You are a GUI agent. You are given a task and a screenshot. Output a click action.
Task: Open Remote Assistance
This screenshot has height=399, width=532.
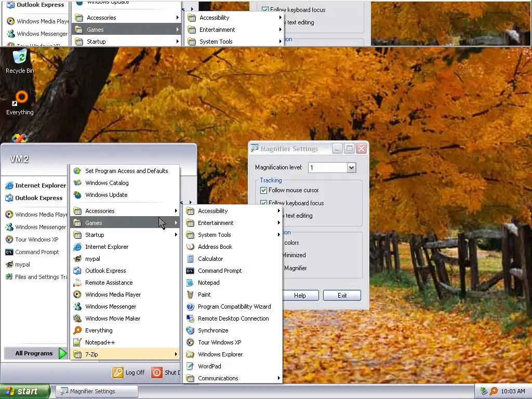[125, 283]
